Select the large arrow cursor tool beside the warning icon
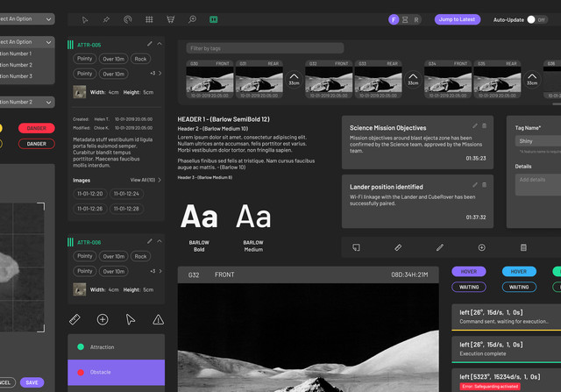Image resolution: width=561 pixels, height=392 pixels. pyautogui.click(x=131, y=319)
